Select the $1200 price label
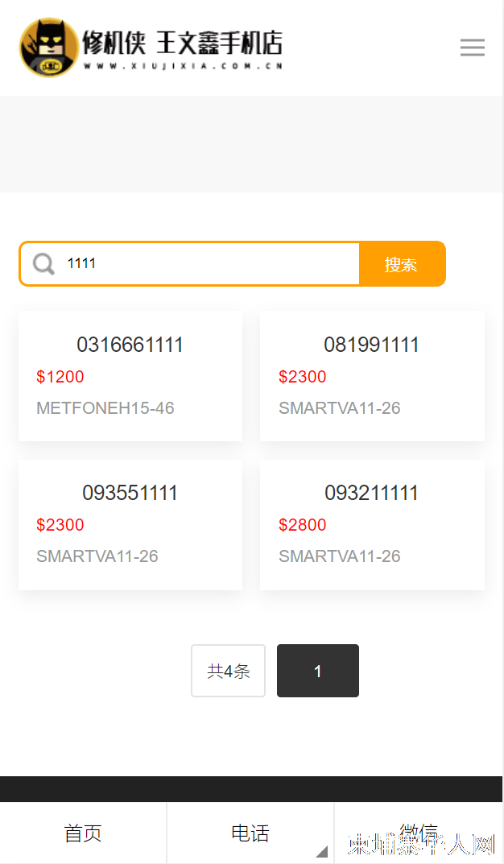This screenshot has width=504, height=864. click(x=60, y=377)
